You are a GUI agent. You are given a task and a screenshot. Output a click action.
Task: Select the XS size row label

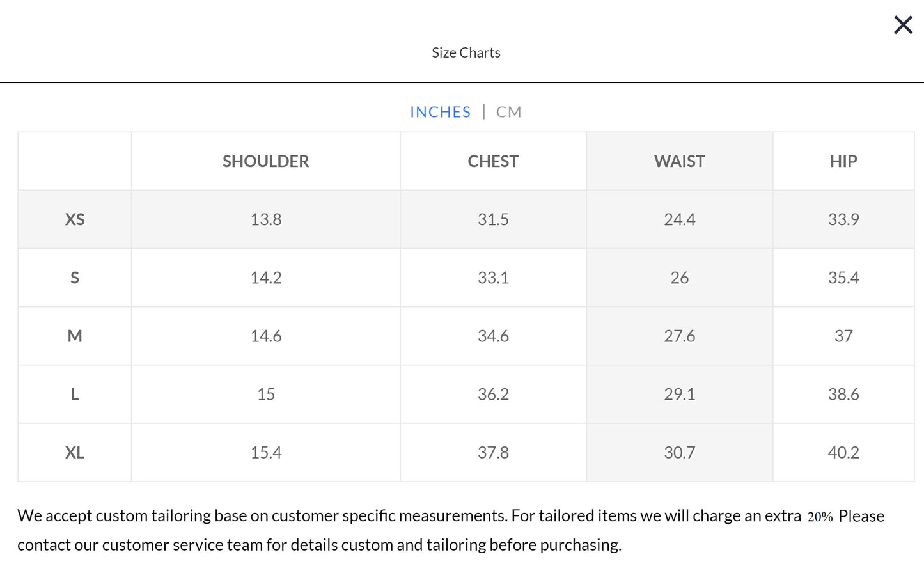tap(75, 219)
